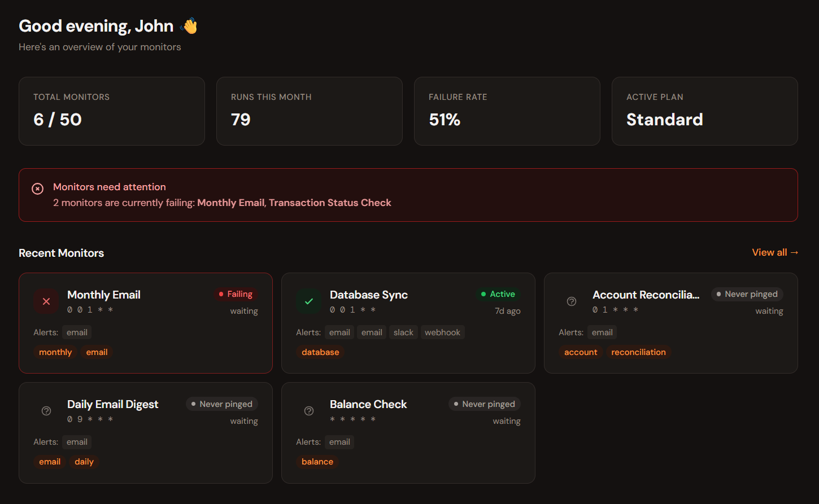Click the circled X icon in the attention banner
This screenshot has height=504, width=819.
37,189
